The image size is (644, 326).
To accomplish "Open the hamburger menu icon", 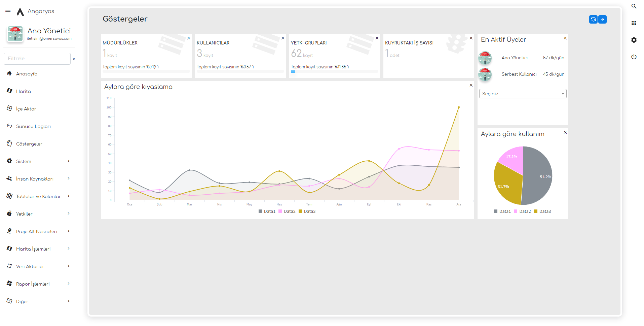I will pyautogui.click(x=8, y=11).
